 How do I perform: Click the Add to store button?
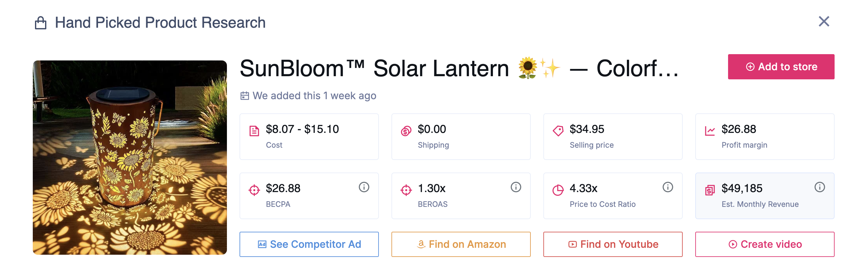click(781, 67)
